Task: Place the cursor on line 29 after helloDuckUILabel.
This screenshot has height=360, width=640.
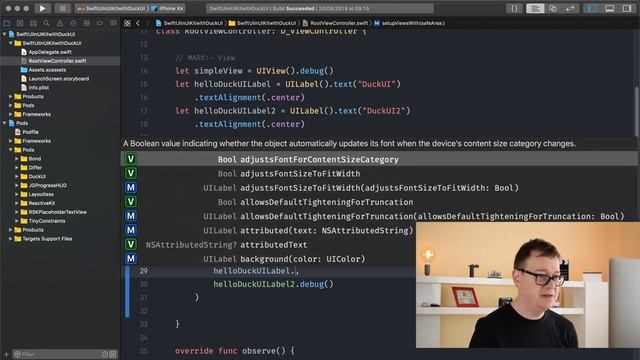Action: 297,271
